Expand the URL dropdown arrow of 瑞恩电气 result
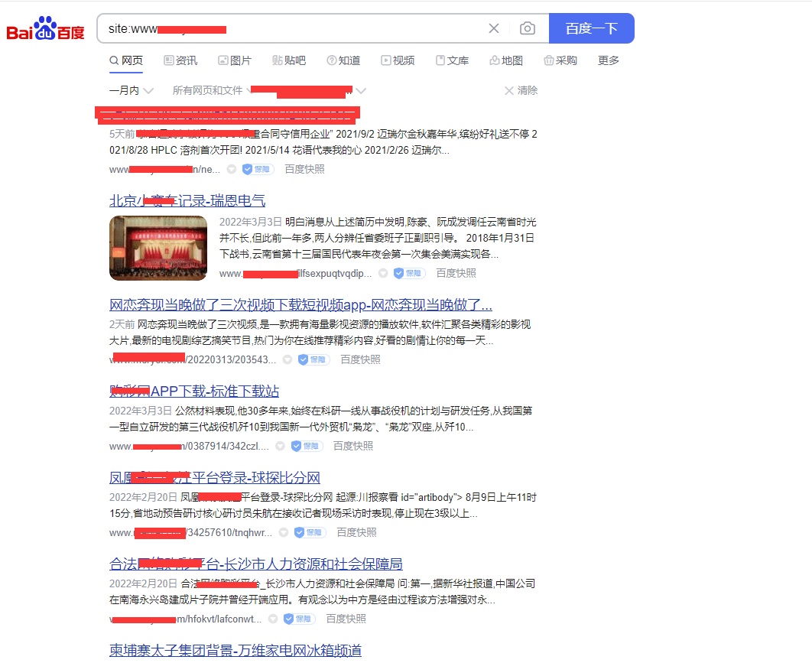The image size is (812, 663). tap(383, 273)
